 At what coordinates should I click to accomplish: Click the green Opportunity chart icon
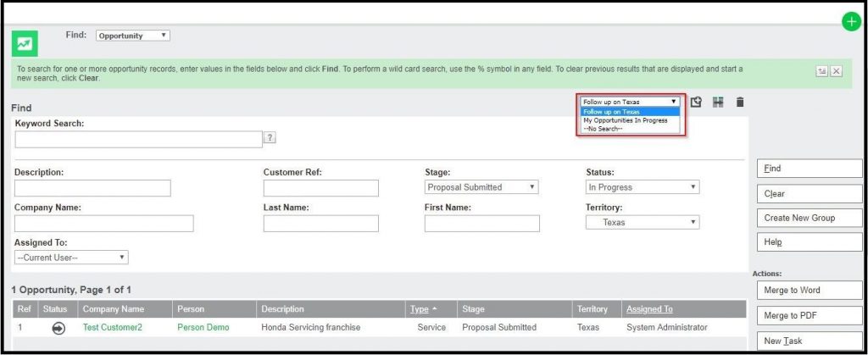[24, 44]
